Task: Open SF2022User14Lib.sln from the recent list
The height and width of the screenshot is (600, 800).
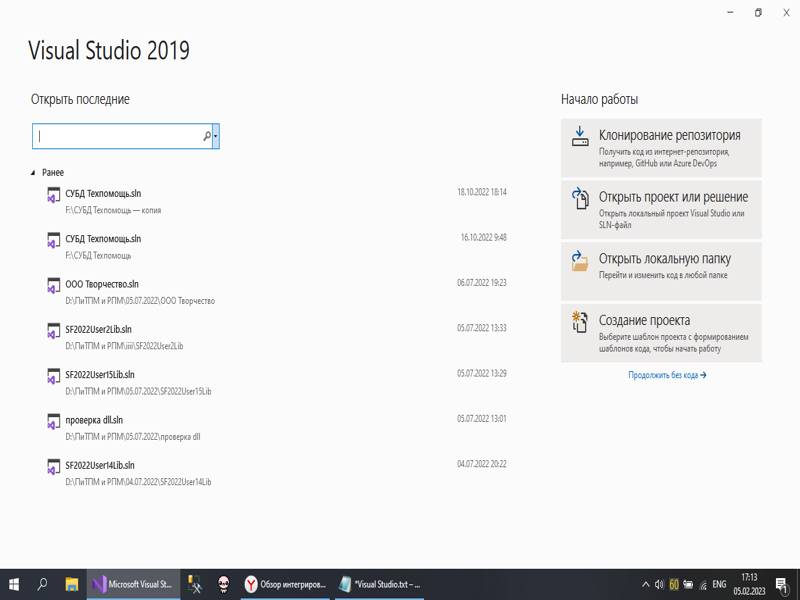Action: [100, 465]
